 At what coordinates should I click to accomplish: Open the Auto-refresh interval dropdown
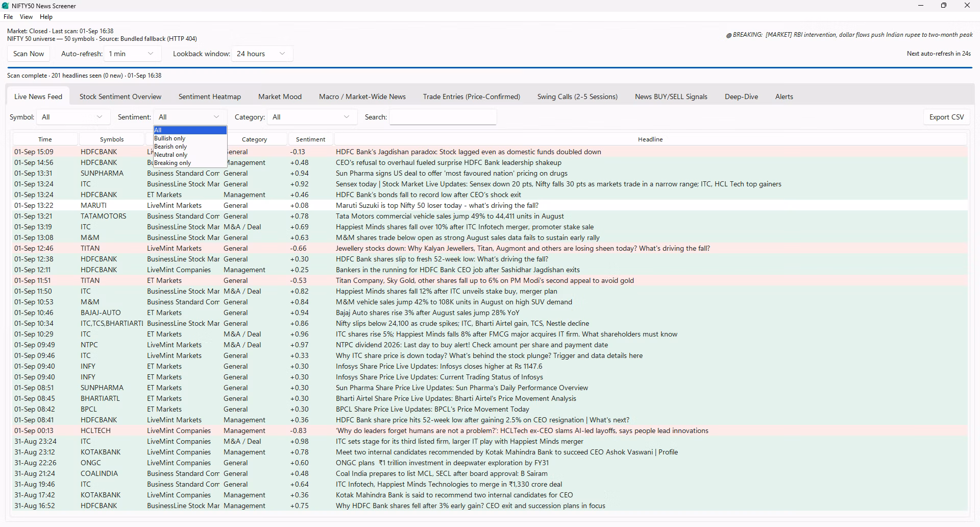pos(132,54)
